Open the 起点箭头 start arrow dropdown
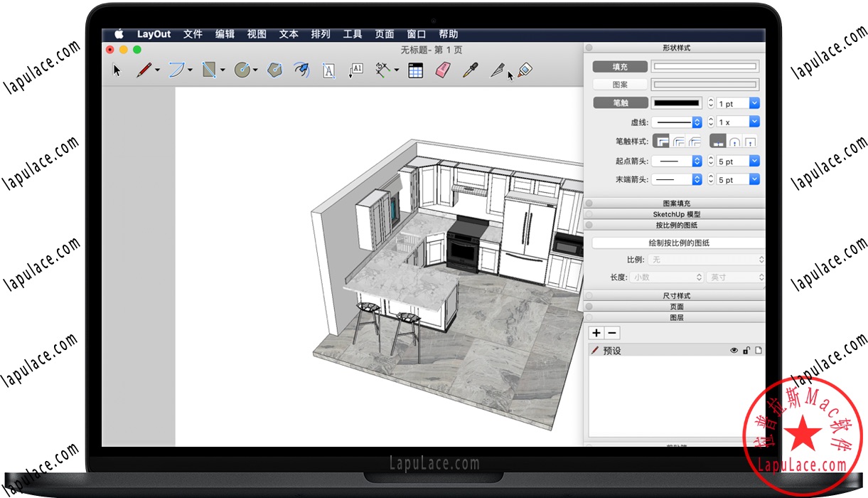Screen dimensions: 868x498 [x=677, y=161]
